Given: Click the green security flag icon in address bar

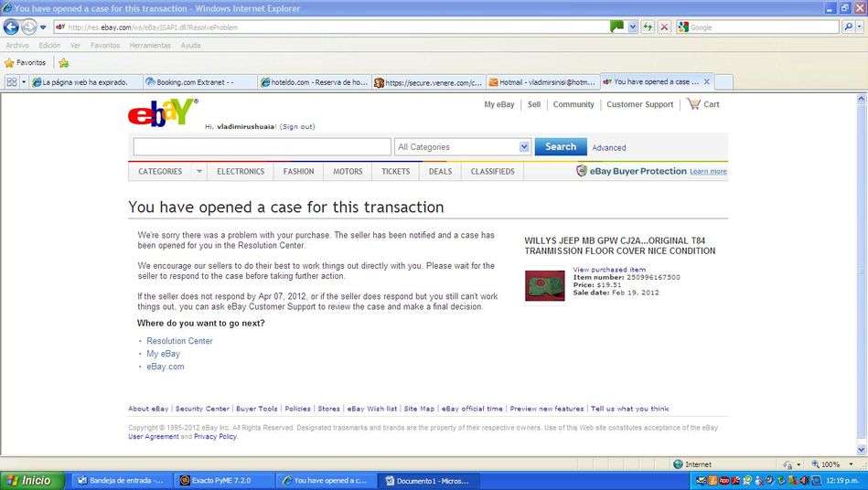Looking at the screenshot, I should pyautogui.click(x=616, y=27).
